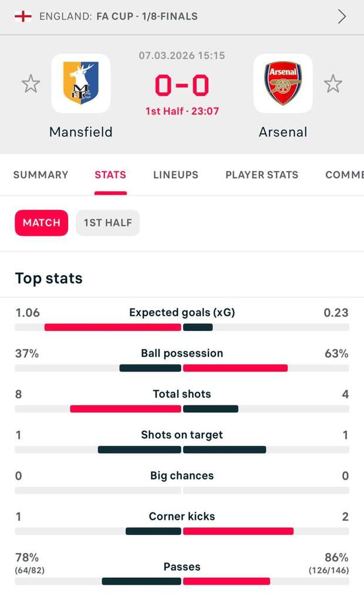This screenshot has height=606, width=364.
Task: Open Mansfield team name link
Action: tap(81, 132)
